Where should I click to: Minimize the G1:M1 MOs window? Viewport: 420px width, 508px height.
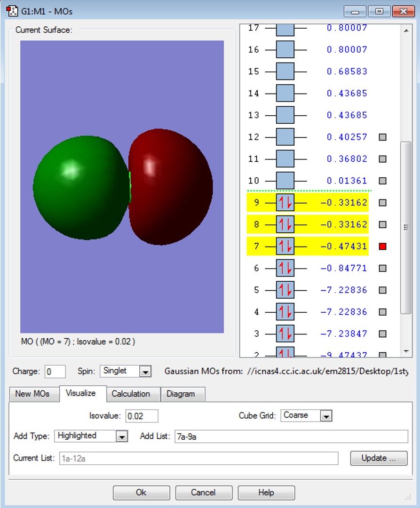tap(355, 12)
